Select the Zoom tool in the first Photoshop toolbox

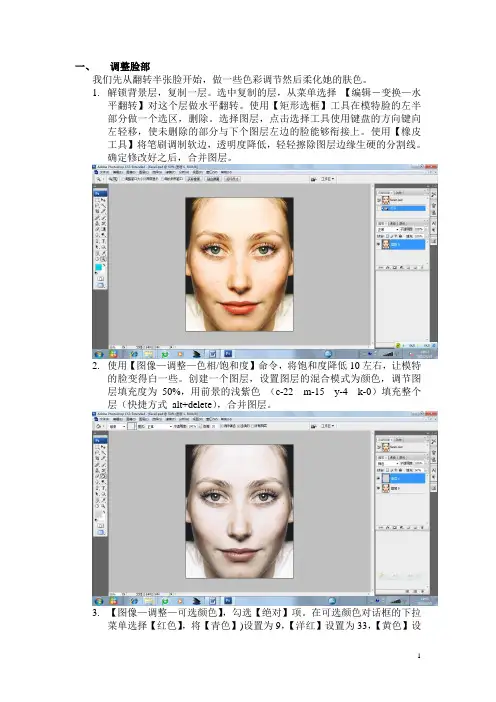(103, 260)
